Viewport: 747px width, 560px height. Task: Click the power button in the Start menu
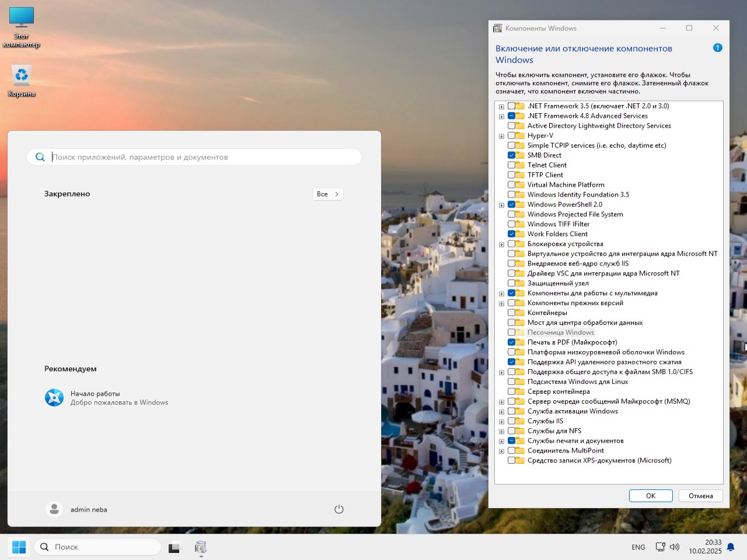[338, 509]
